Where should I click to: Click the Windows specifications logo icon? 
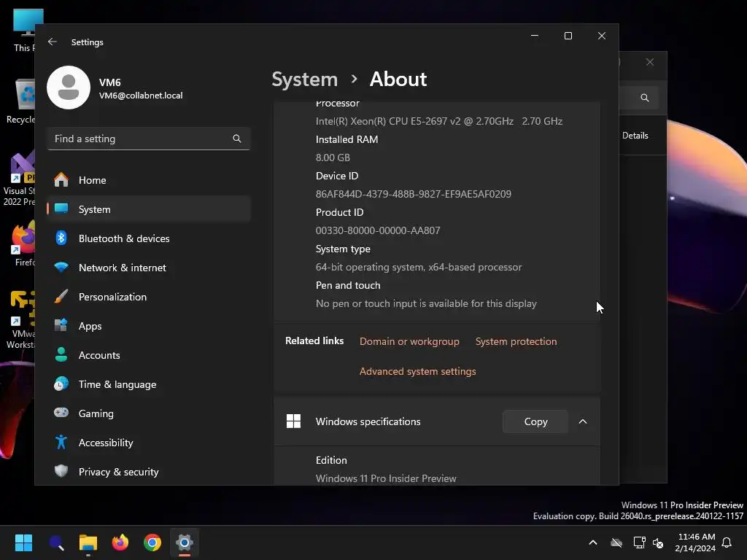click(293, 421)
